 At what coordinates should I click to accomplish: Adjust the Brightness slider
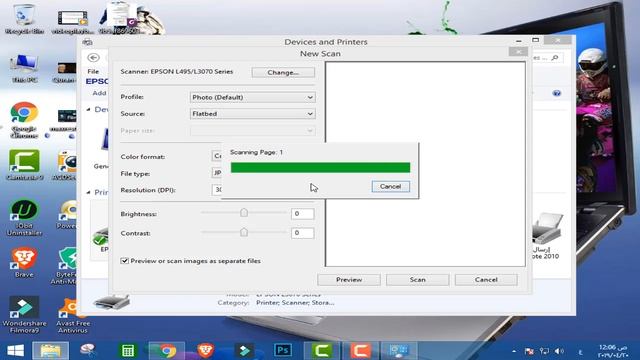[x=244, y=213]
